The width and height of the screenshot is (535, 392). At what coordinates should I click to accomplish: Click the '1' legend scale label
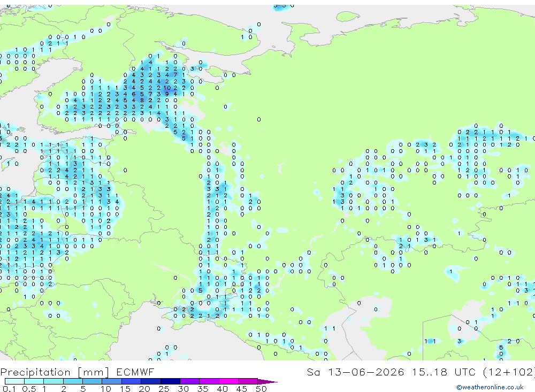click(x=44, y=389)
